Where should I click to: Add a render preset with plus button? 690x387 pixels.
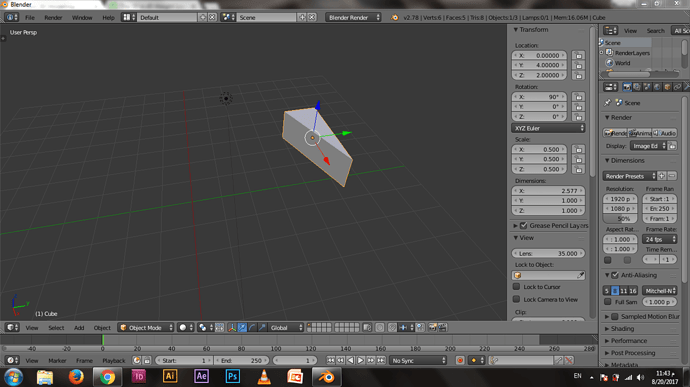[661, 176]
